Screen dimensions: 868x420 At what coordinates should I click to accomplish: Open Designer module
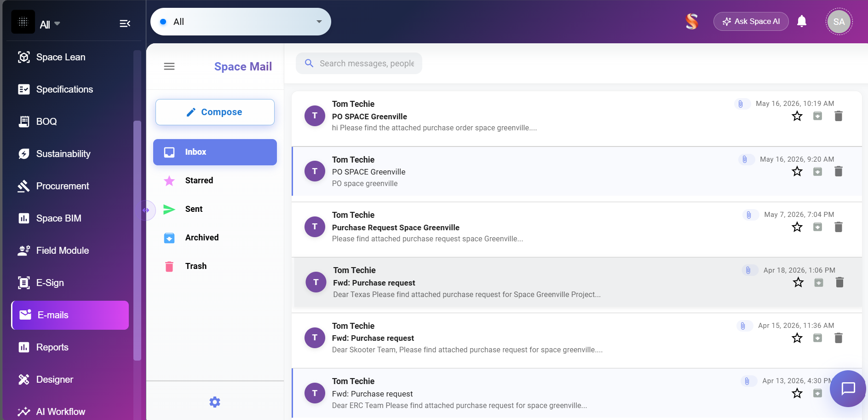[x=70, y=379]
